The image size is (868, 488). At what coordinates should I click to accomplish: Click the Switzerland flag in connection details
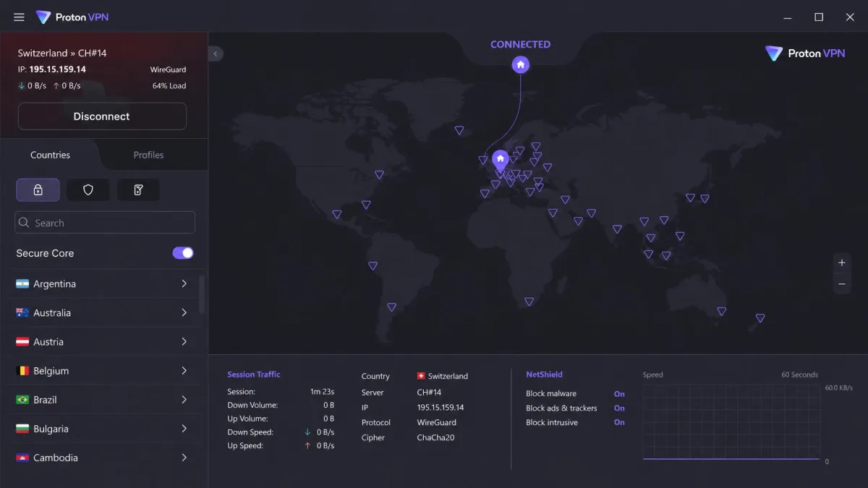pos(421,376)
